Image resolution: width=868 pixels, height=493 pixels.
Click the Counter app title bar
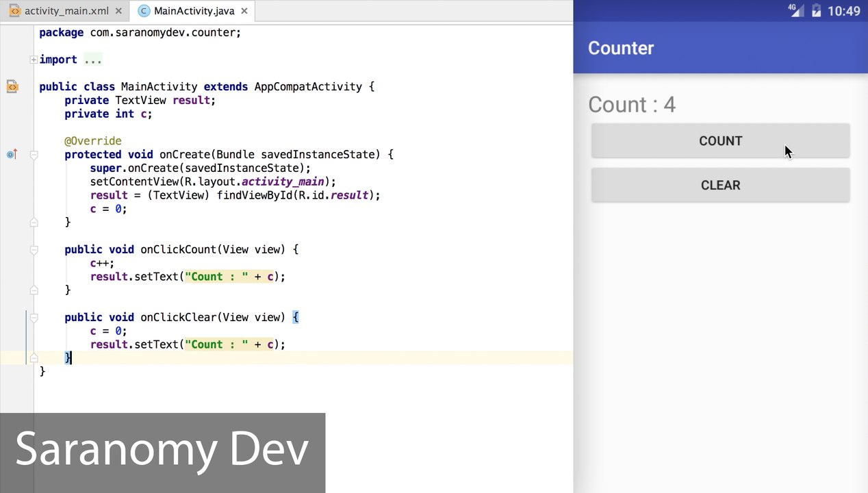point(720,48)
